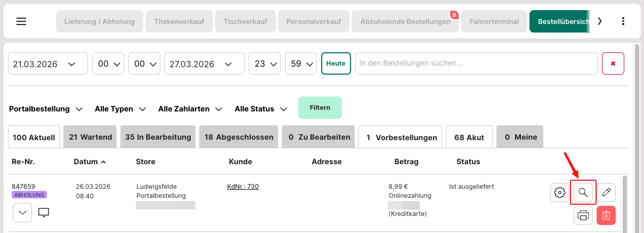Open customer link KdNr.: 730
This screenshot has width=644, height=233.
pos(243,187)
